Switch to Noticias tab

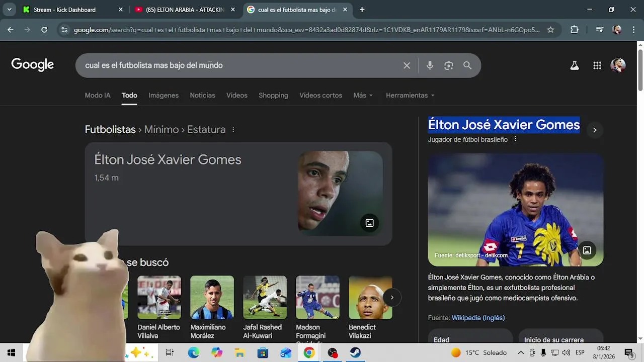(x=202, y=96)
